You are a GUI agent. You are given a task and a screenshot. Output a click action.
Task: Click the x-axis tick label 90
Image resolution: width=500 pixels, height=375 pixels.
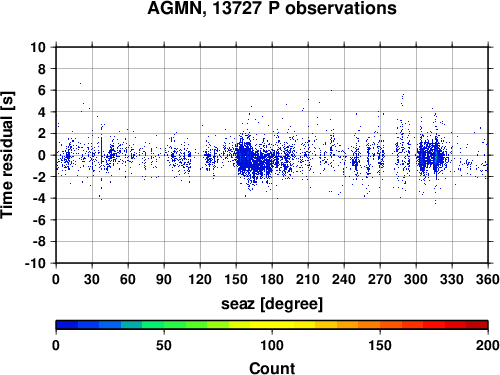[164, 279]
